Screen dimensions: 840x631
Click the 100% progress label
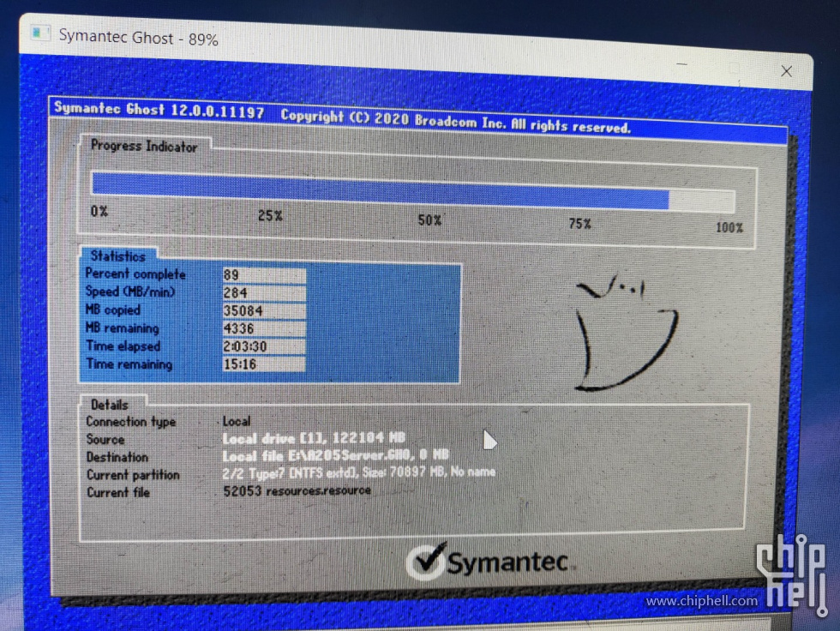729,228
